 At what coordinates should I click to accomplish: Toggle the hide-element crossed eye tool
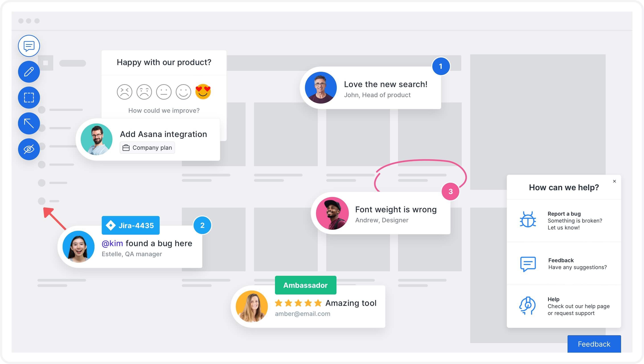[29, 149]
